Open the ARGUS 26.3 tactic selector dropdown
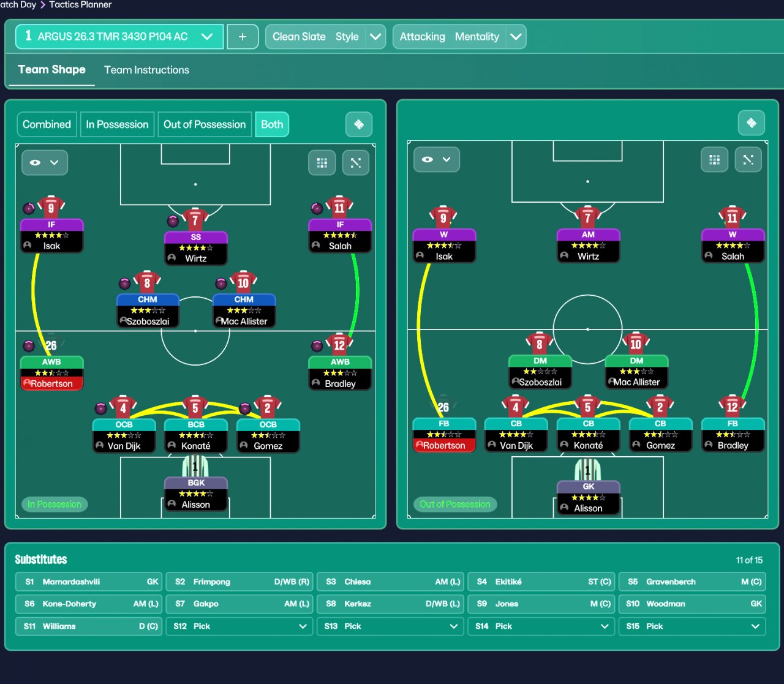 (x=119, y=37)
